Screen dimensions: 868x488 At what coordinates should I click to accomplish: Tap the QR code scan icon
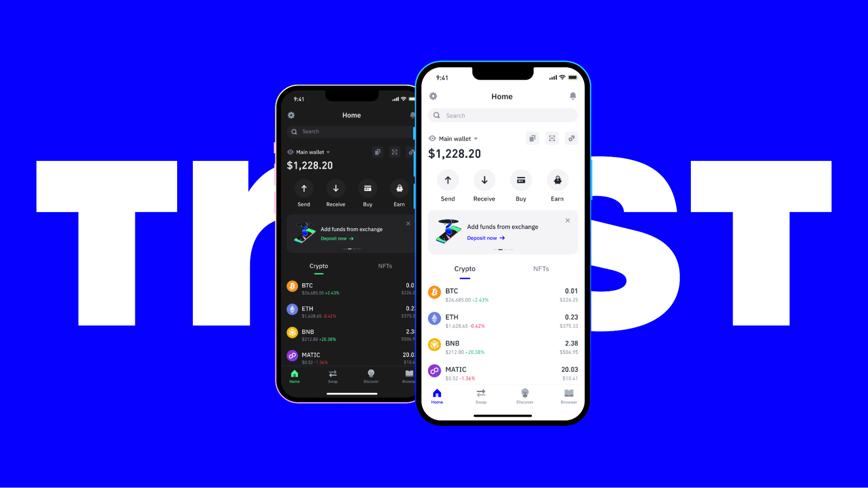coord(552,139)
